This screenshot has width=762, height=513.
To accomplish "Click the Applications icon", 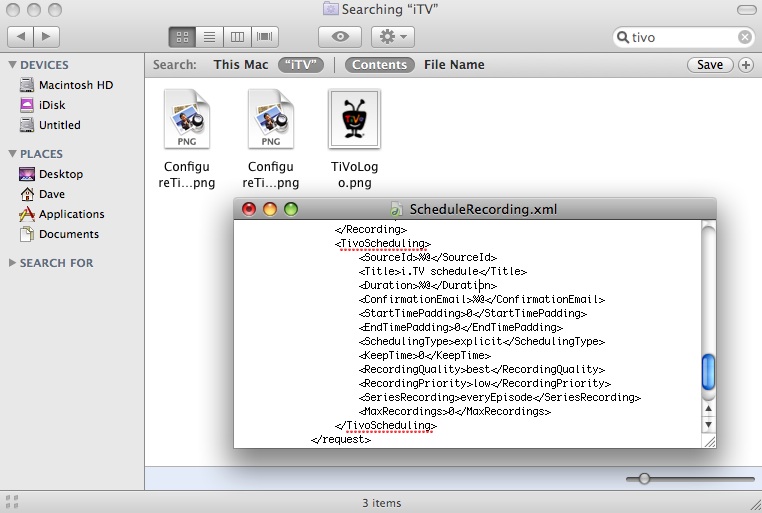I will tap(27, 214).
